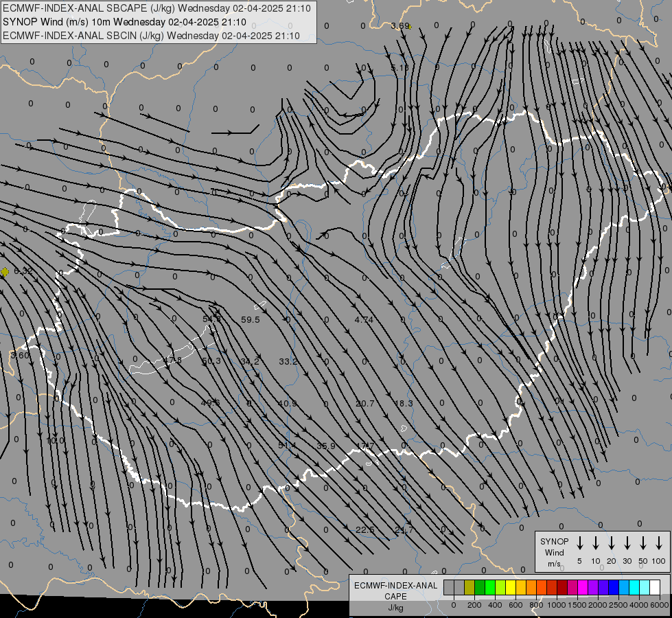
Task: Click the SBCAPE title line in header
Action: point(157,8)
